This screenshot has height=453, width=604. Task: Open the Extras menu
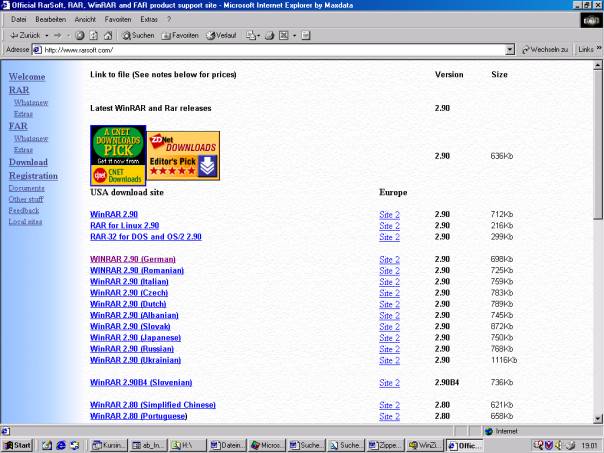click(149, 19)
